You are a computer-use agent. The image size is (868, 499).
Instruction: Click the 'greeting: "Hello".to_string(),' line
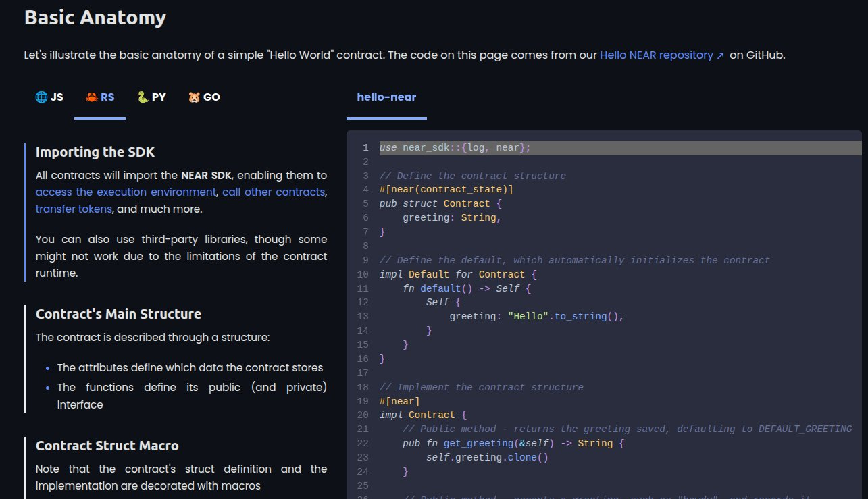537,316
